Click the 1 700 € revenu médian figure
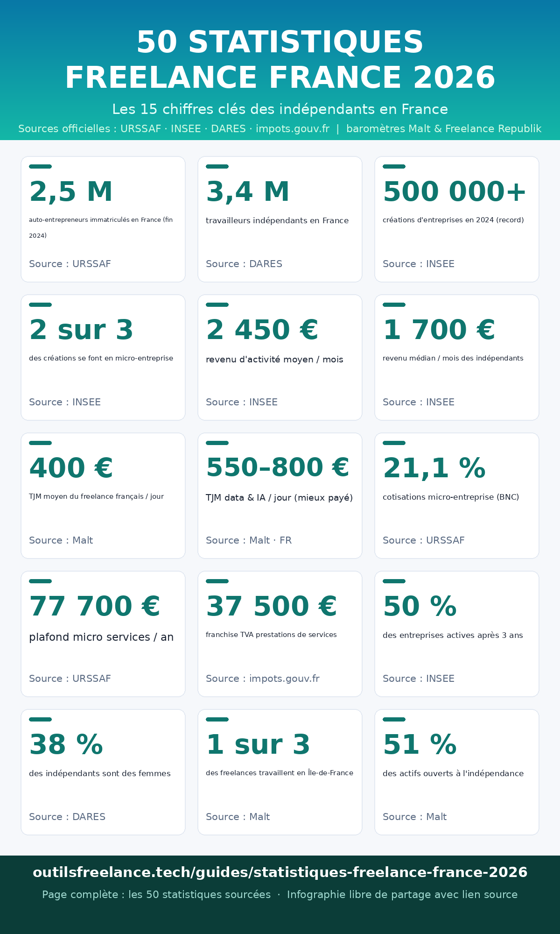Image resolution: width=560 pixels, height=934 pixels. [x=439, y=330]
